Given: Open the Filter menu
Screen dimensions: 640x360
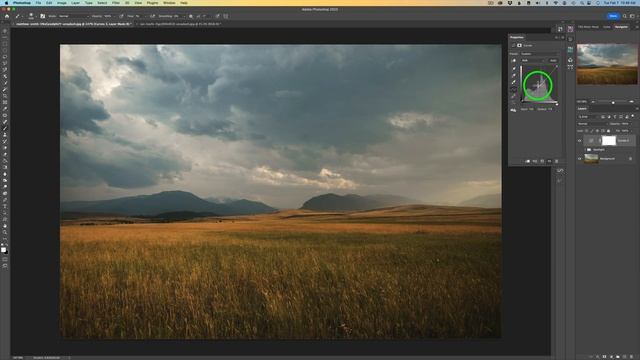Looking at the screenshot, I should [x=116, y=3].
